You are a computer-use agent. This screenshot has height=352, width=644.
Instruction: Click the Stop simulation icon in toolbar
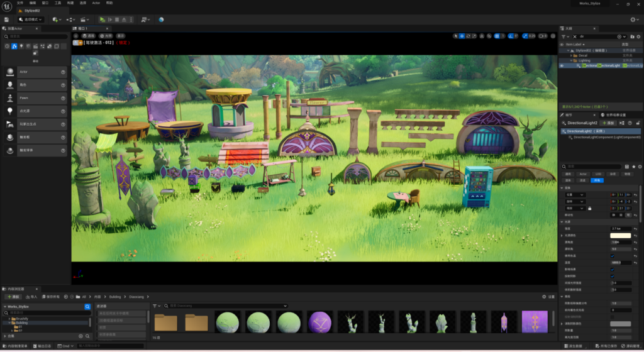click(x=117, y=19)
